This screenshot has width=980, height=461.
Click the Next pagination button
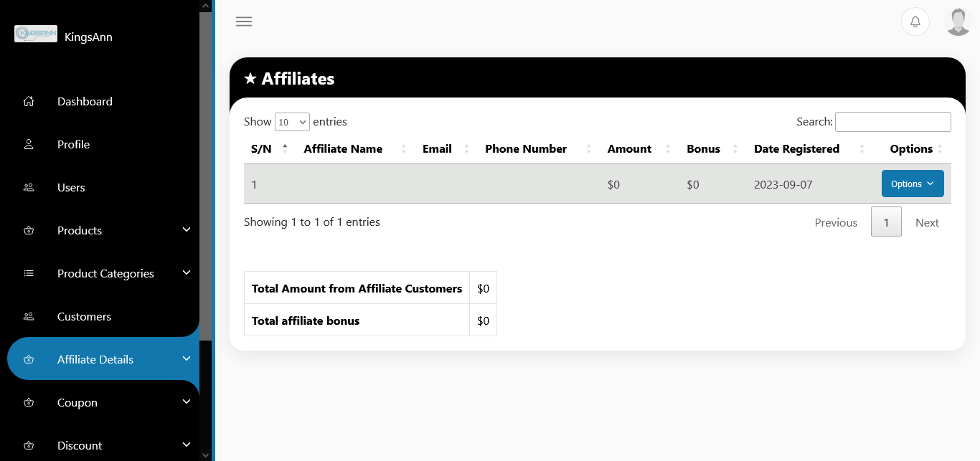927,222
